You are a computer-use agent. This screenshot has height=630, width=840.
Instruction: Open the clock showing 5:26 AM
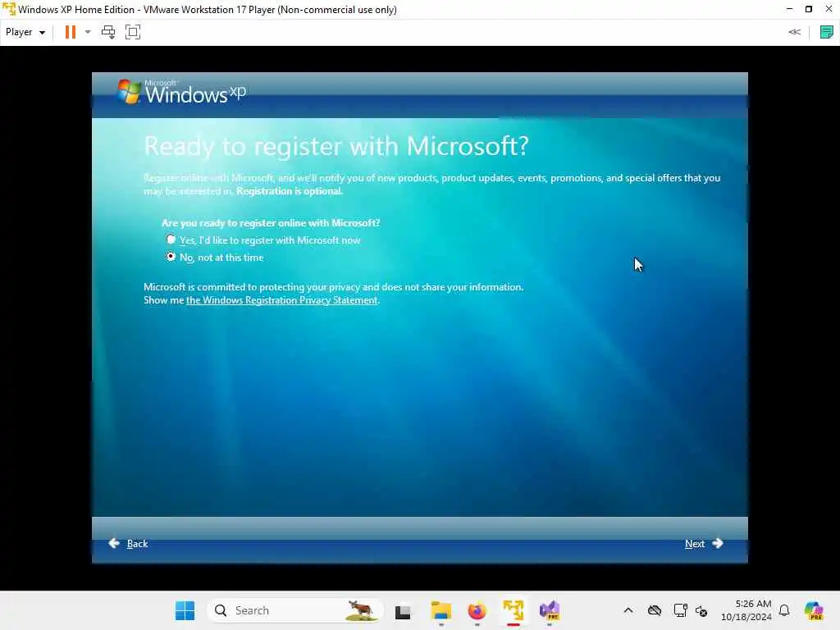pyautogui.click(x=746, y=610)
